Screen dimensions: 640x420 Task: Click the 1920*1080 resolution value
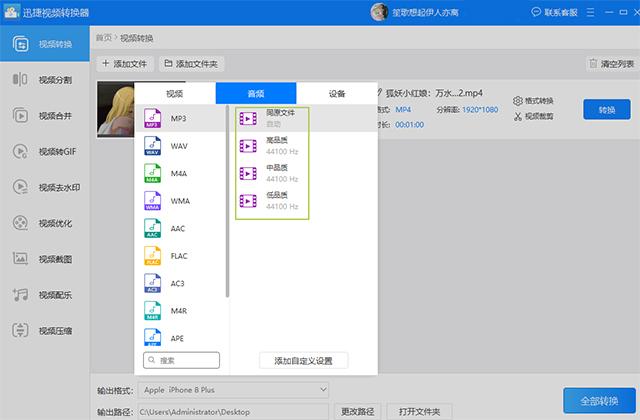480,109
